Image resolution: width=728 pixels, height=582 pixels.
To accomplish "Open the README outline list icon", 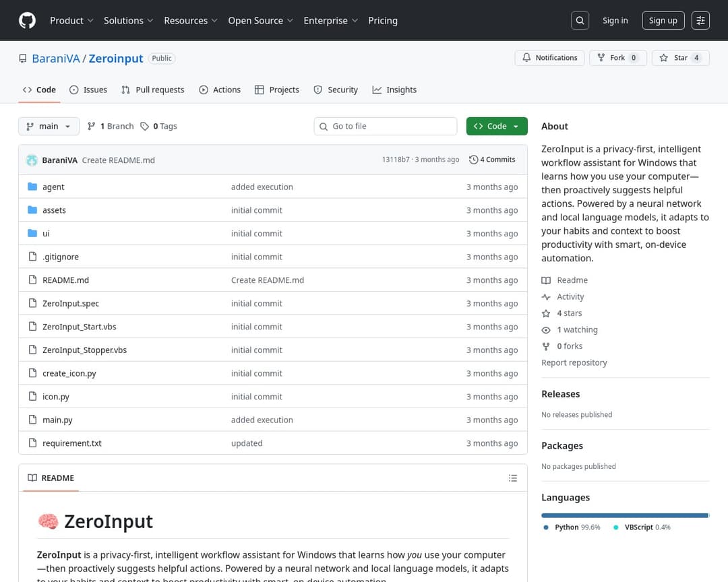I will (x=513, y=478).
